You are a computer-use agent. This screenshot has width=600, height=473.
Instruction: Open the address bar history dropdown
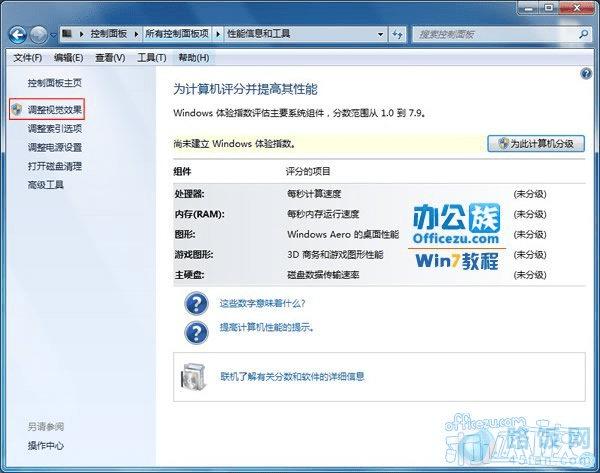point(380,34)
